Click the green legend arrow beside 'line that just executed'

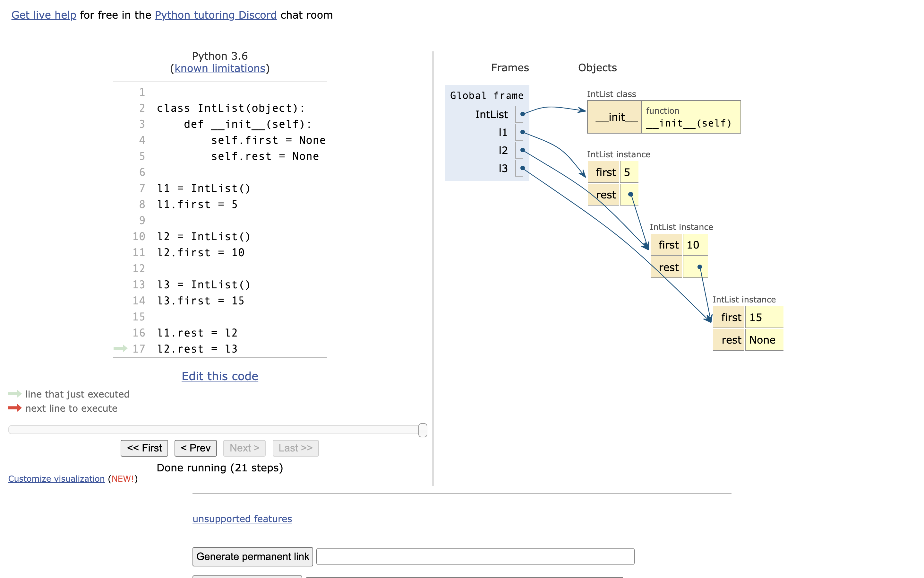coord(15,394)
